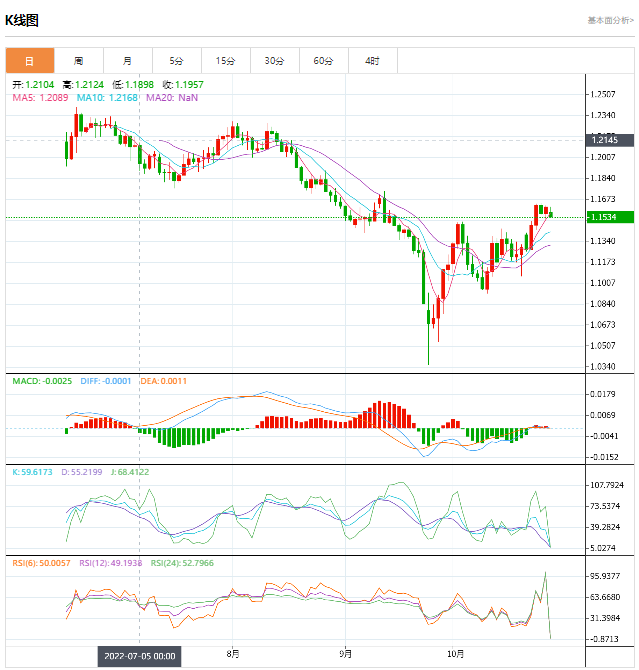Open the 4时 interval tab
This screenshot has height=670, width=639.
pos(373,61)
